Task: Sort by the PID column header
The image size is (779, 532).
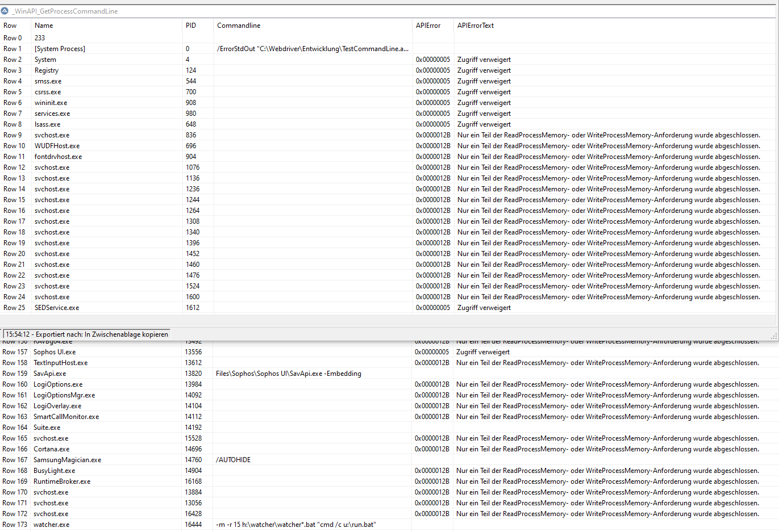Action: (x=191, y=26)
